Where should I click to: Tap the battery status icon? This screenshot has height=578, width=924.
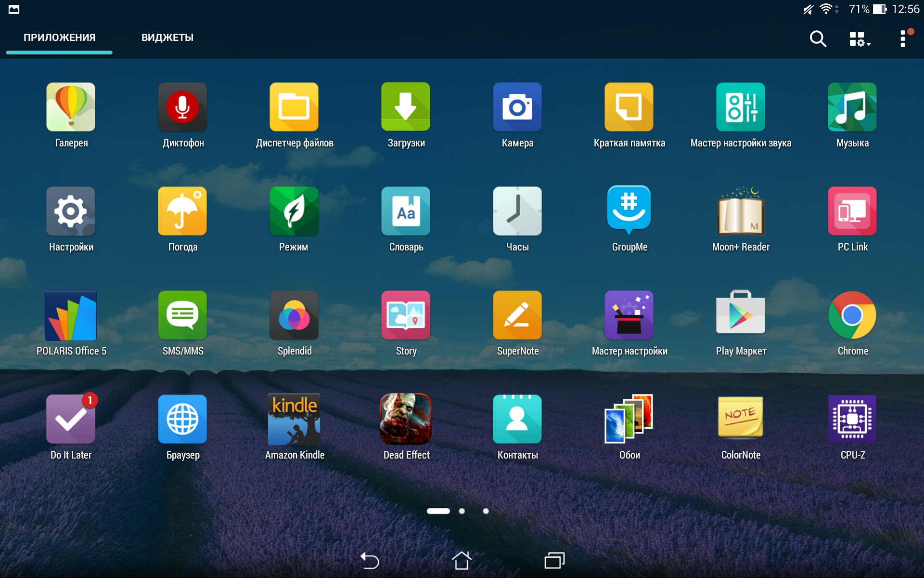(x=880, y=9)
